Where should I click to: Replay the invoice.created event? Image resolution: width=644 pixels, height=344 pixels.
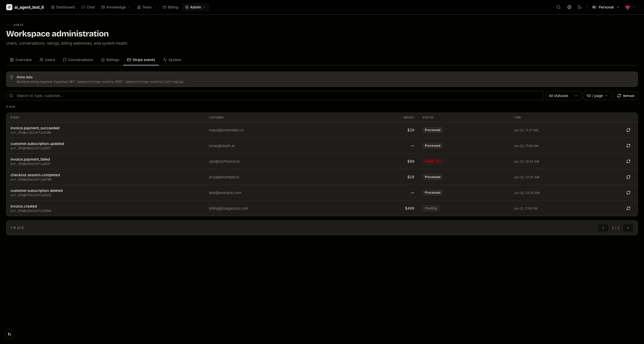pyautogui.click(x=628, y=208)
